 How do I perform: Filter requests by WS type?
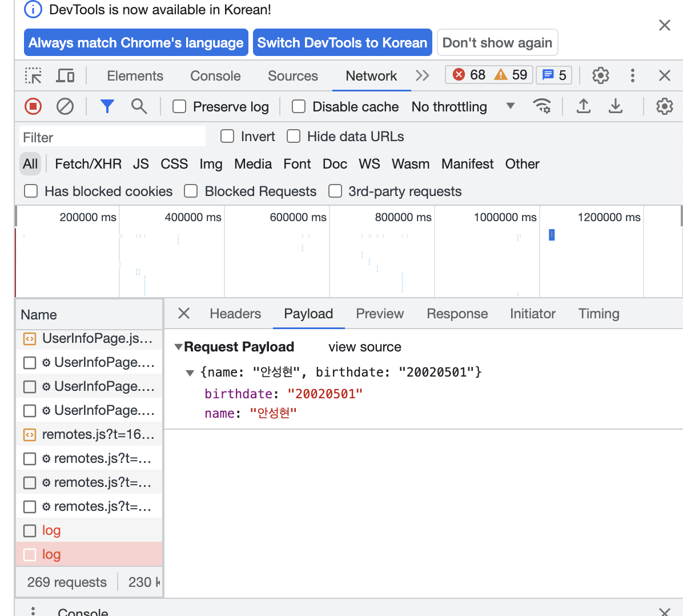[369, 164]
